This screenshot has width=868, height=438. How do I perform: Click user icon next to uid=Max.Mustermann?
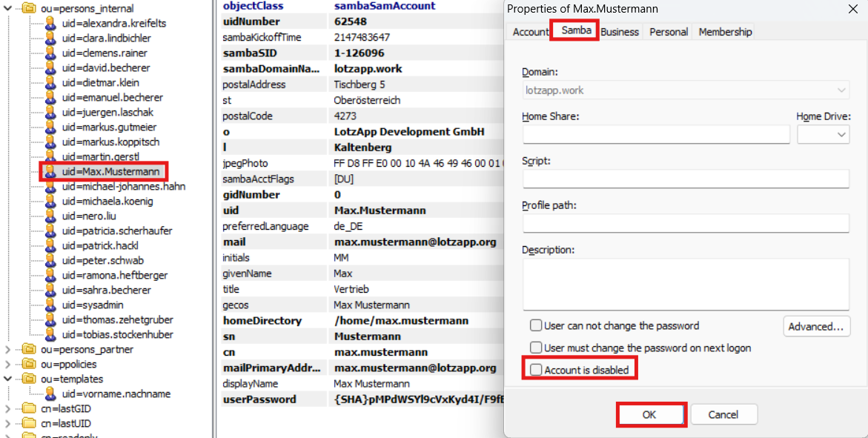(x=50, y=172)
